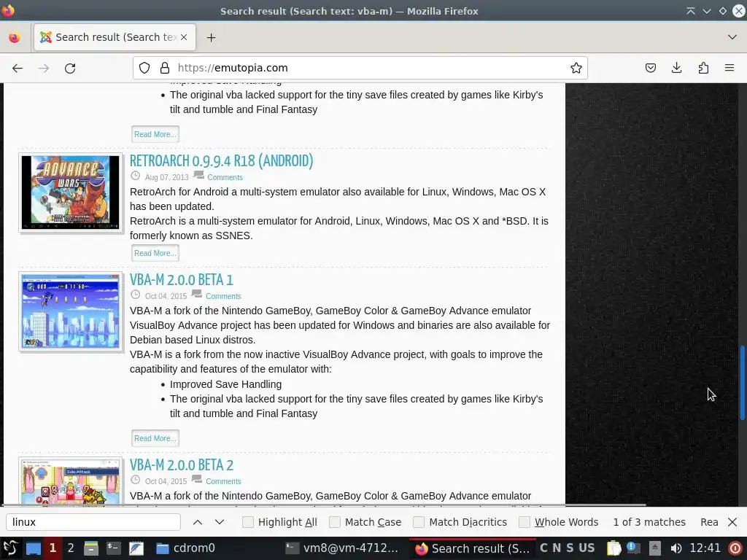747x560 pixels.
Task: Open the clipboard manager tray icon
Action: pyautogui.click(x=614, y=548)
